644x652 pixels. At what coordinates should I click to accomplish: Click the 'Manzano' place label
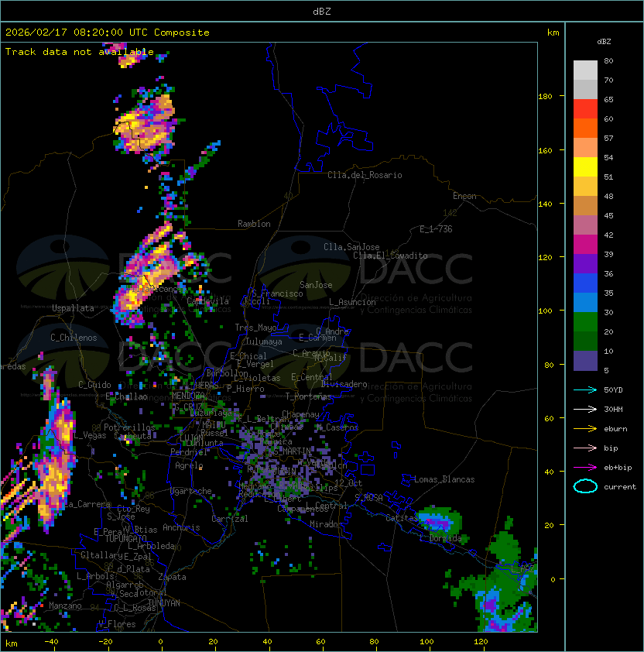pyautogui.click(x=65, y=606)
